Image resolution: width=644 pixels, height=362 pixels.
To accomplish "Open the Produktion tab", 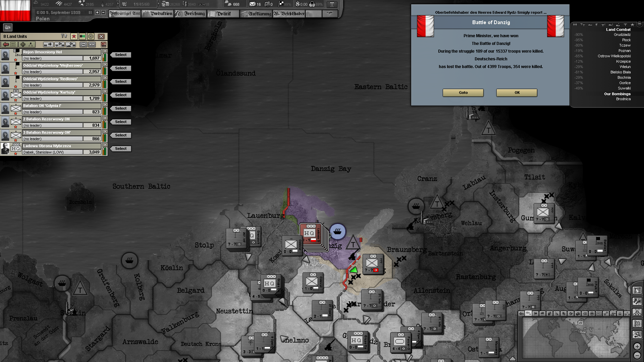I will (158, 13).
